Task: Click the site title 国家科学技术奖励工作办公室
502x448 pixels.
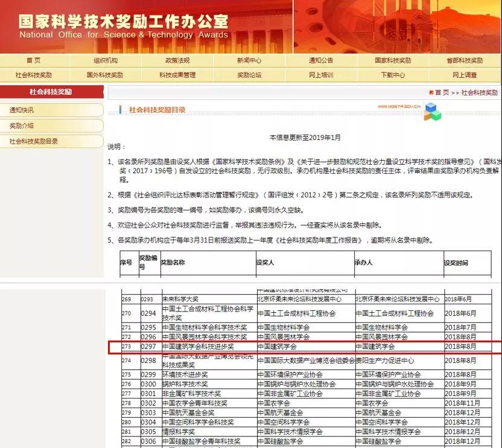Action: click(124, 22)
